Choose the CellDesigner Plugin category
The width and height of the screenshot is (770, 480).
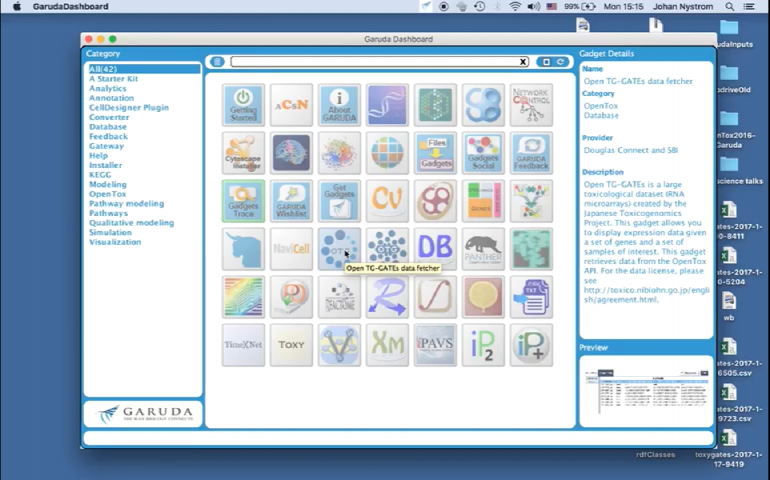(x=129, y=108)
